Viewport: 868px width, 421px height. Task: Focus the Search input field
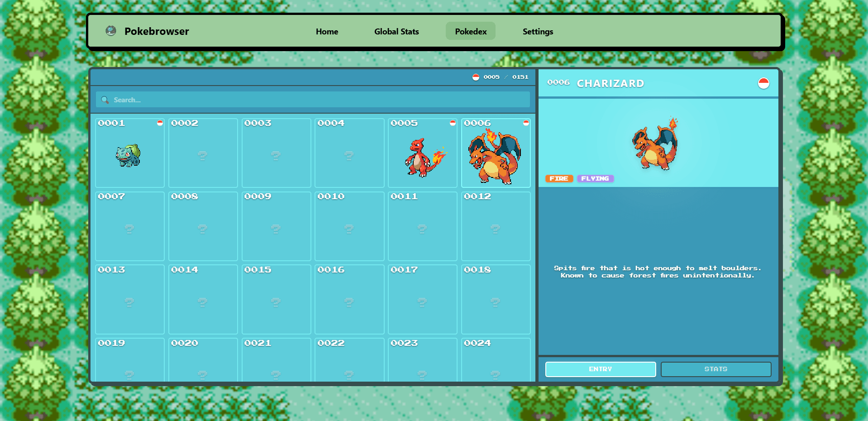[x=313, y=100]
